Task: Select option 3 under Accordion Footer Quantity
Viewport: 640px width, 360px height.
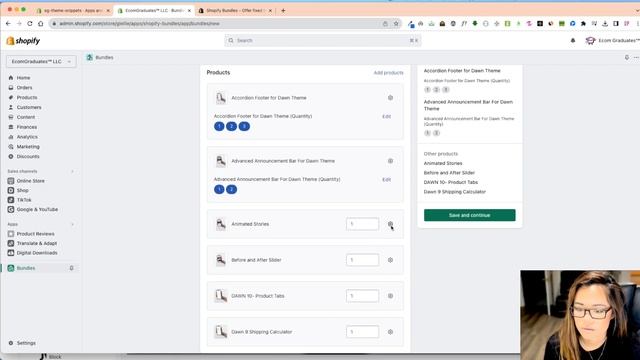Action: tap(244, 126)
